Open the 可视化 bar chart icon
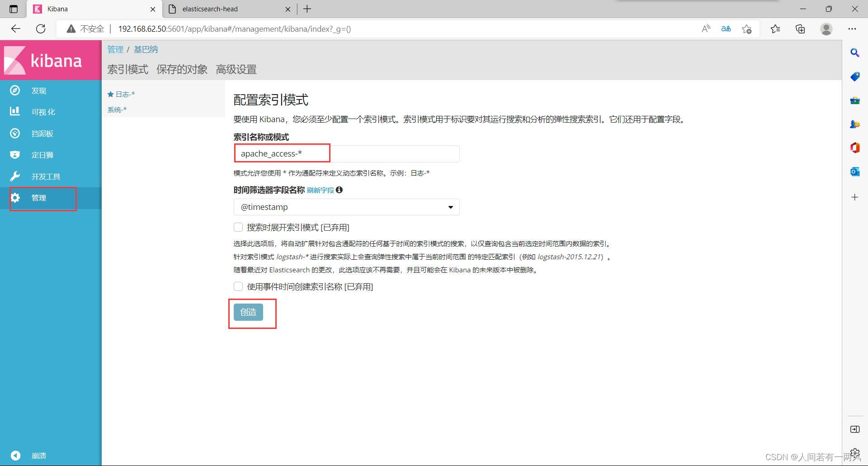Viewport: 868px width, 466px height. (15, 111)
